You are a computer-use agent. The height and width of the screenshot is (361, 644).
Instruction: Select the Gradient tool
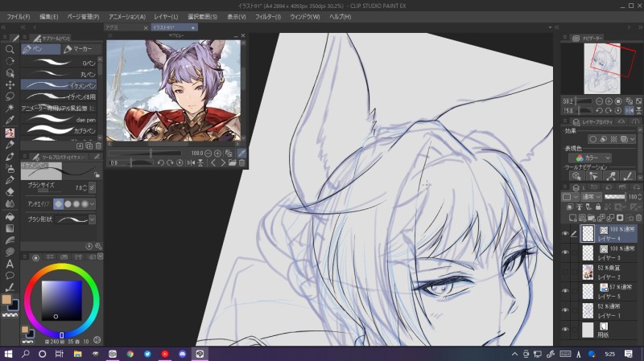(10, 228)
